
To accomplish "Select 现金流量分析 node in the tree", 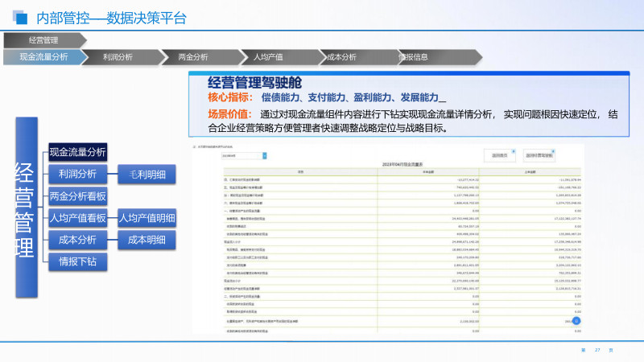I will pos(77,152).
